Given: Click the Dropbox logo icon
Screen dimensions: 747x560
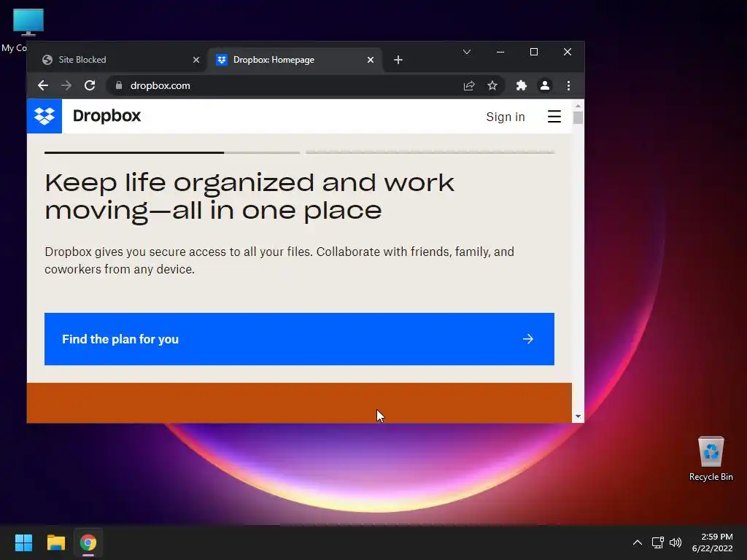Looking at the screenshot, I should (44, 116).
